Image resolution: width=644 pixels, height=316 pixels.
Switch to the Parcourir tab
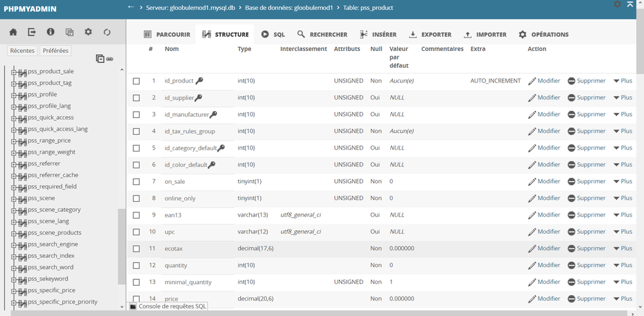click(167, 35)
